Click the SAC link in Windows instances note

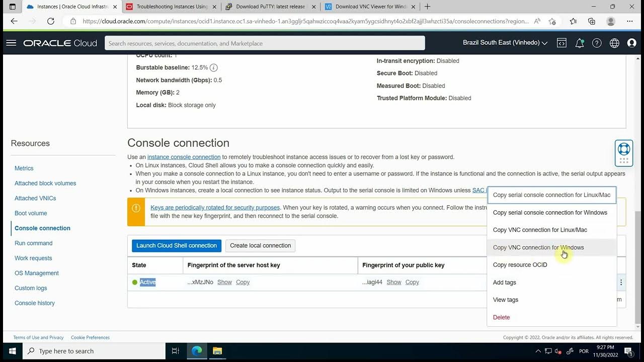[x=478, y=191]
